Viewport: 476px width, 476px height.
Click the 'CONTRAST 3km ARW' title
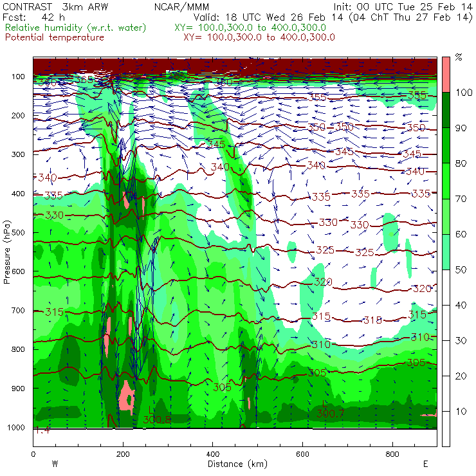55,7
